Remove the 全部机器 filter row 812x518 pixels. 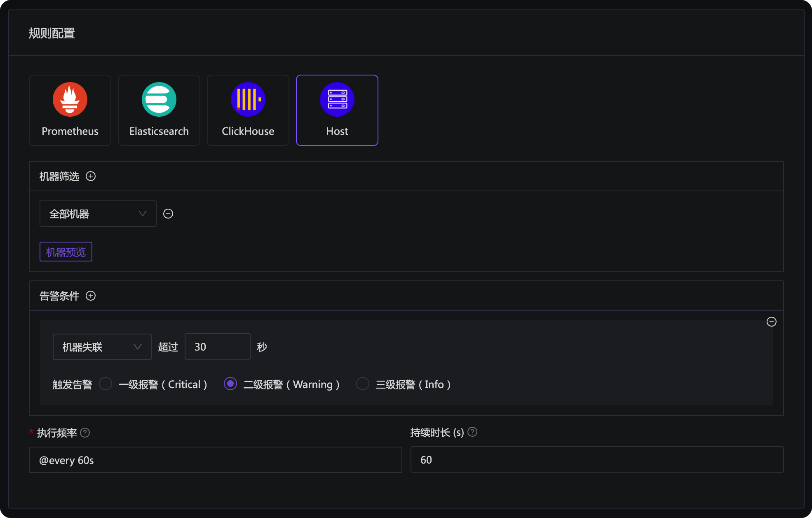(x=168, y=214)
